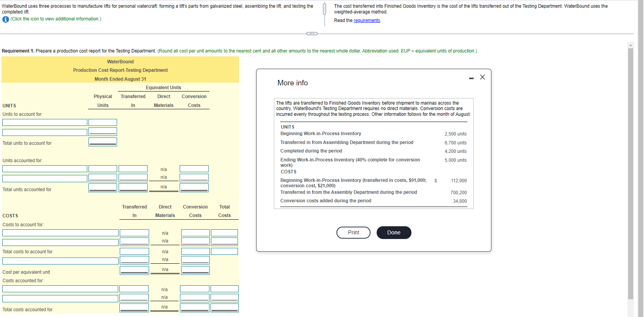The height and width of the screenshot is (317, 644).
Task: Close the More info dialog
Action: 483,77
